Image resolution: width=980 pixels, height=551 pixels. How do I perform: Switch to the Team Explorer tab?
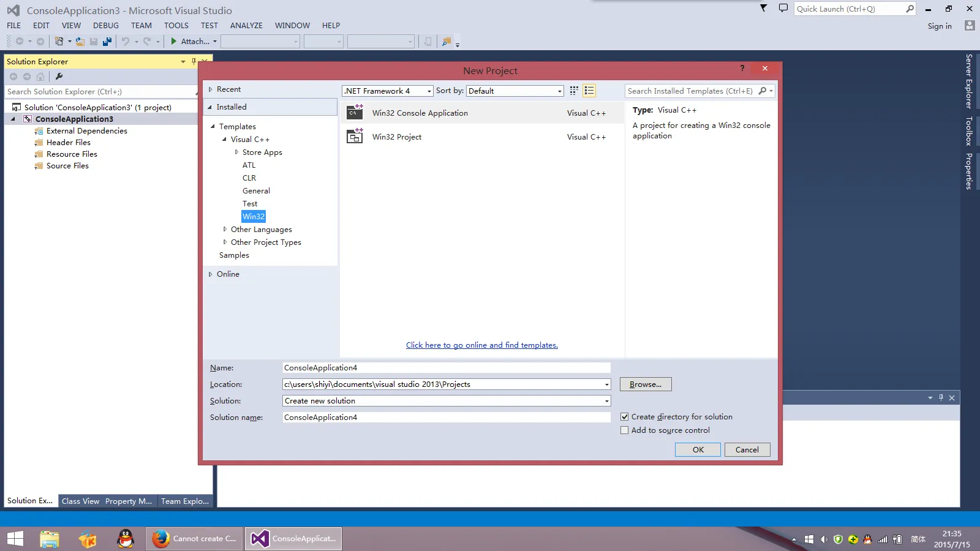(185, 501)
